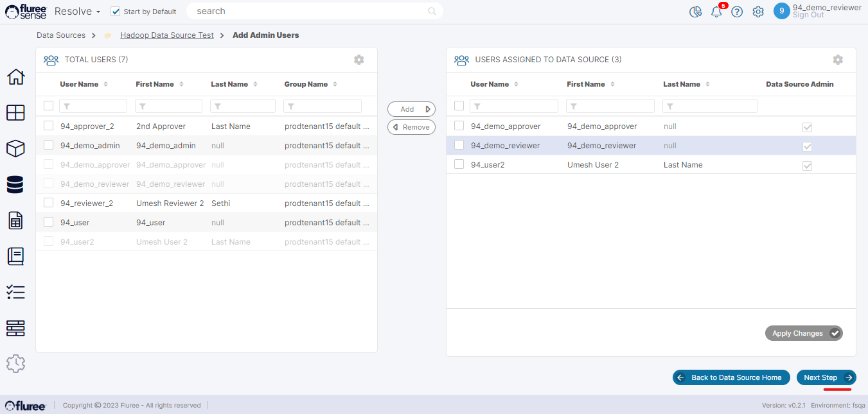868x414 pixels.
Task: Sort by Group Name column arrows
Action: pos(335,84)
